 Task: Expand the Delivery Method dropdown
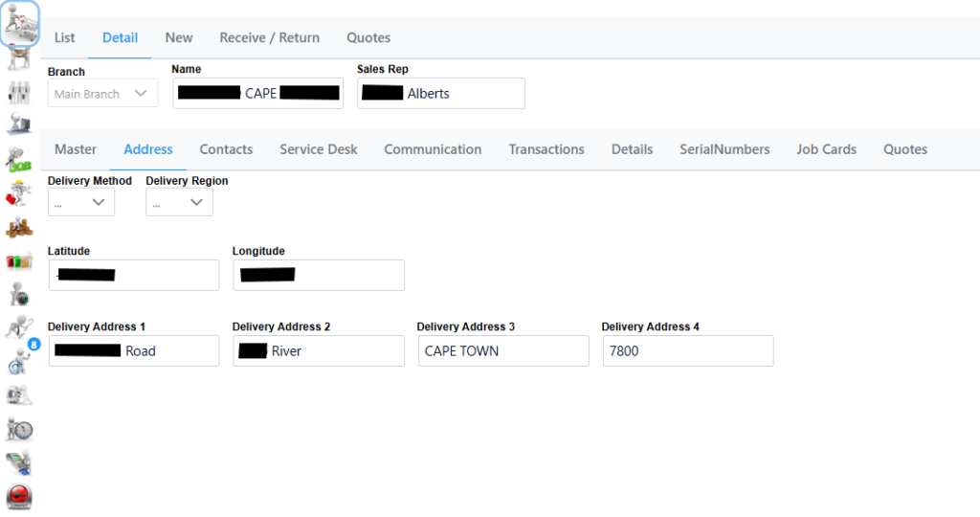click(x=81, y=202)
